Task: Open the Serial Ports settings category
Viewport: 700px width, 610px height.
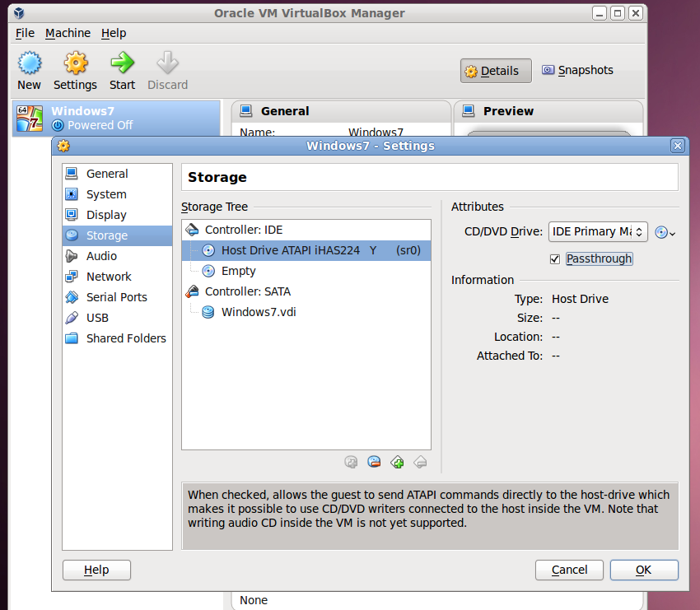Action: tap(117, 296)
